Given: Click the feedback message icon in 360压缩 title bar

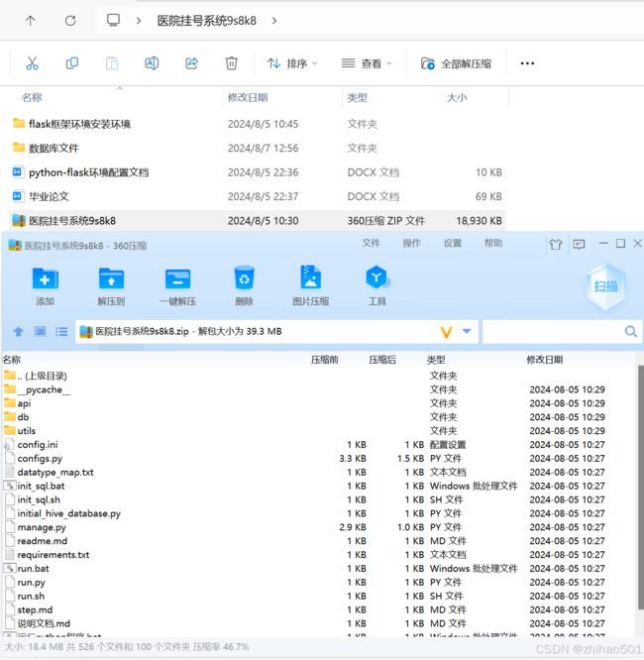Looking at the screenshot, I should [579, 244].
